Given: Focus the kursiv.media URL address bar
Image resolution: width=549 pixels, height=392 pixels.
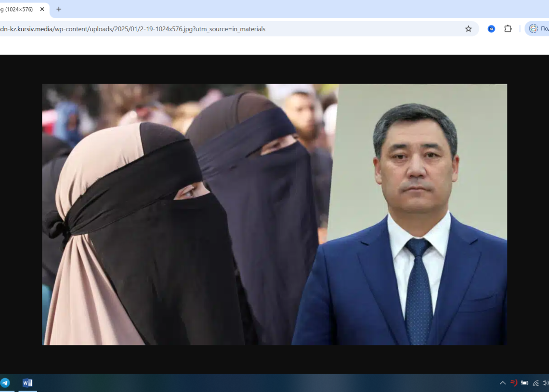Looking at the screenshot, I should [x=193, y=29].
